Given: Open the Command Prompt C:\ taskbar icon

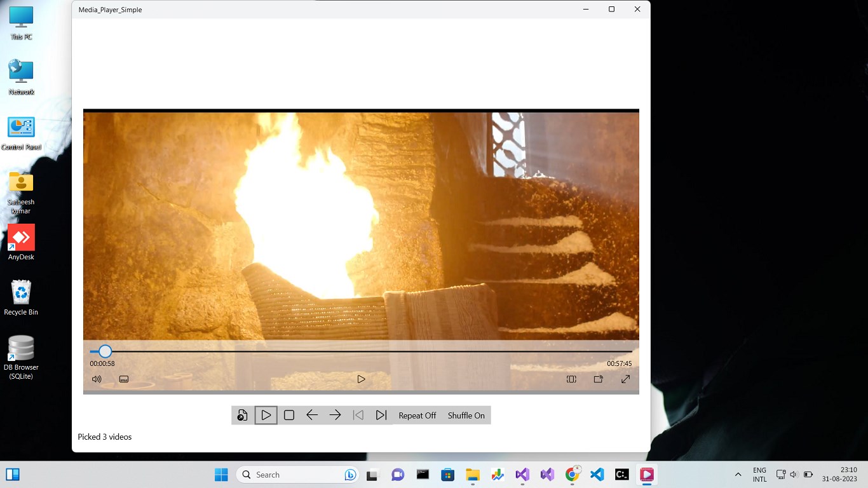Looking at the screenshot, I should [622, 475].
